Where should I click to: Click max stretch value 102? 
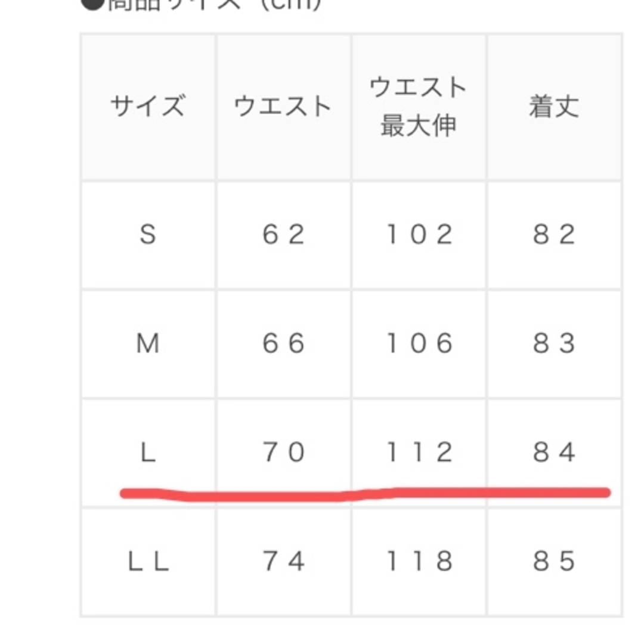point(419,235)
